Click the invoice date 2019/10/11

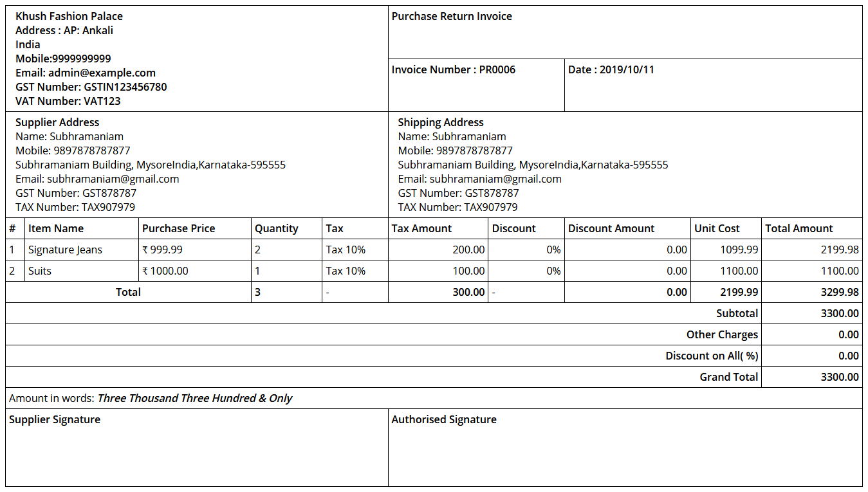click(x=611, y=70)
